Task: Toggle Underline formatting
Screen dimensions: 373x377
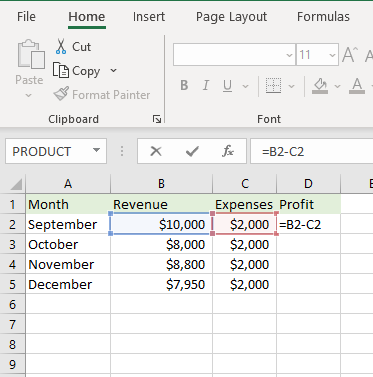Action: (x=227, y=86)
